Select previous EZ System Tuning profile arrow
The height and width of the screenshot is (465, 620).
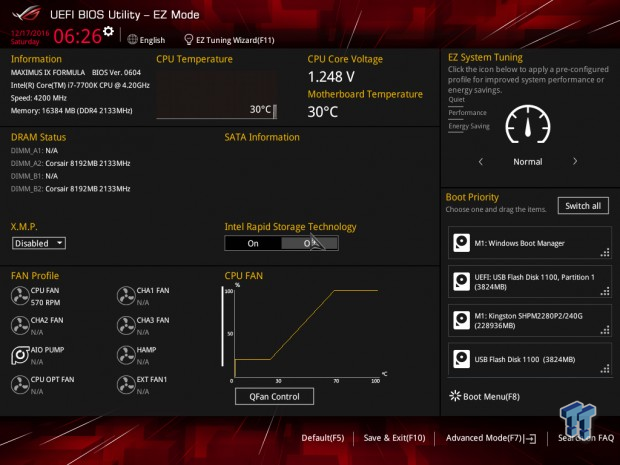coord(481,161)
